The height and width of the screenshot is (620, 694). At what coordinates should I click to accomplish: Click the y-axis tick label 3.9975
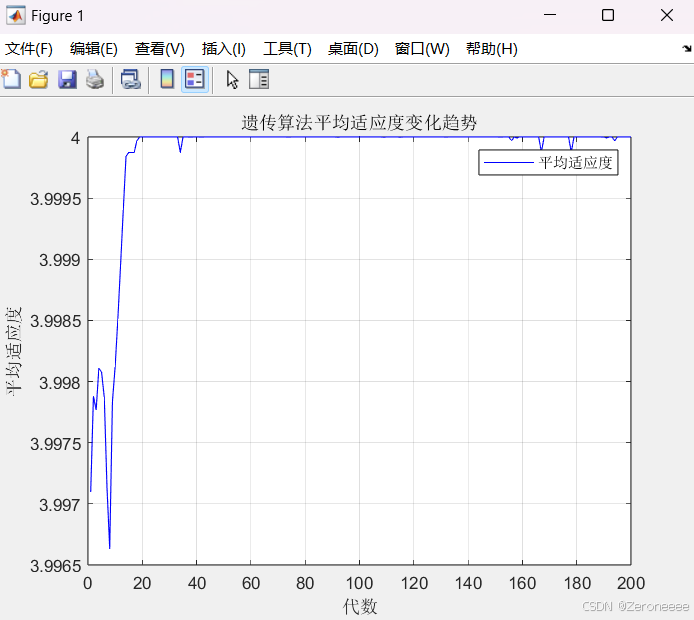pyautogui.click(x=56, y=443)
